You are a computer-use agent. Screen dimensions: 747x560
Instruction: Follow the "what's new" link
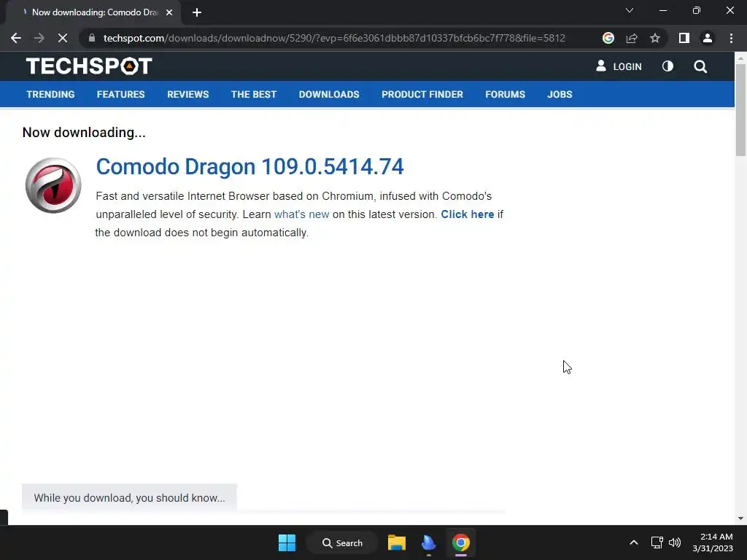coord(301,214)
